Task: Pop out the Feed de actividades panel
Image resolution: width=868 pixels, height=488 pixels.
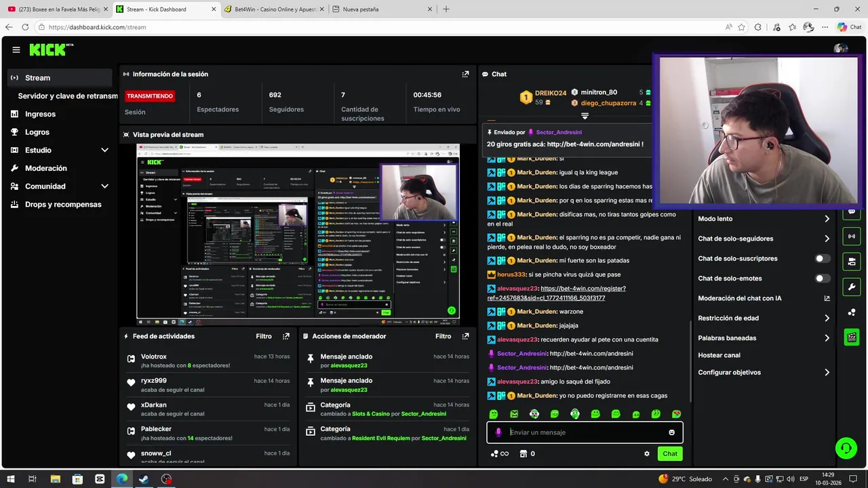Action: 286,336
